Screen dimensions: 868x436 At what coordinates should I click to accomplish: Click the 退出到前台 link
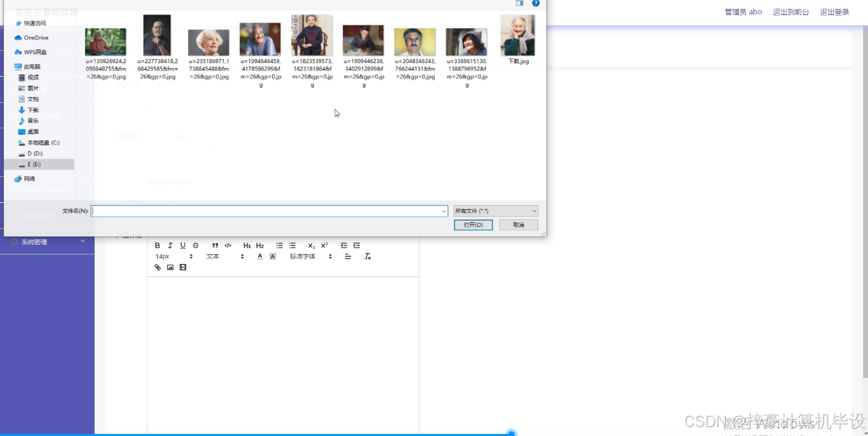(x=791, y=12)
